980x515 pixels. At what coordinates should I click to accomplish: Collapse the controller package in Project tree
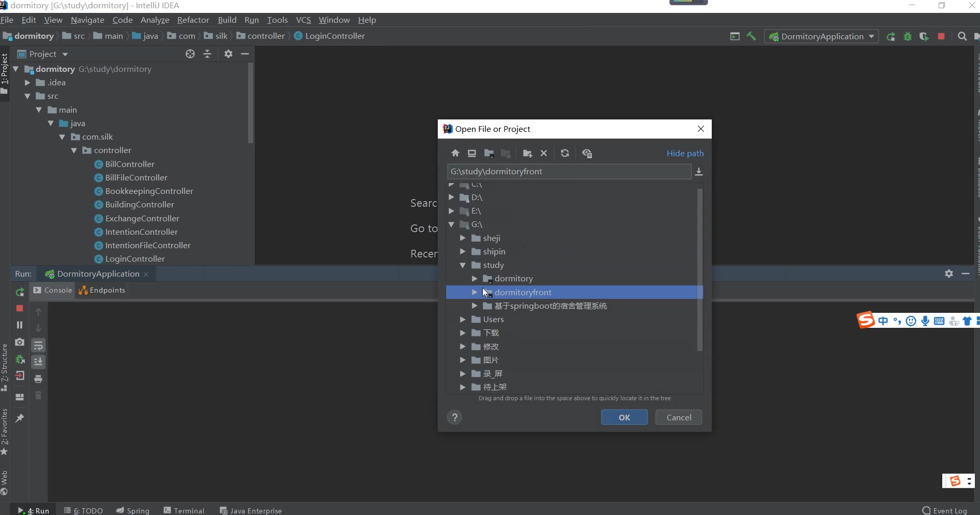(x=74, y=150)
